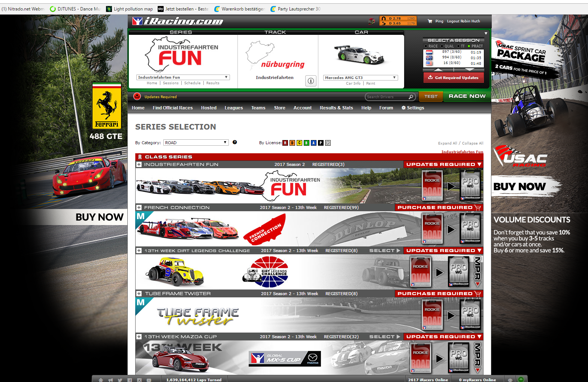Click the category help question mark
This screenshot has width=588, height=382.
coord(235,142)
